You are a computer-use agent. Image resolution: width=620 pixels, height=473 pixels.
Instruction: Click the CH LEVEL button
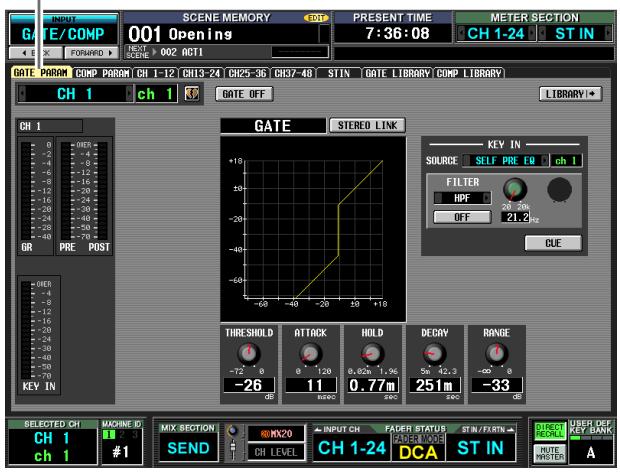click(276, 452)
